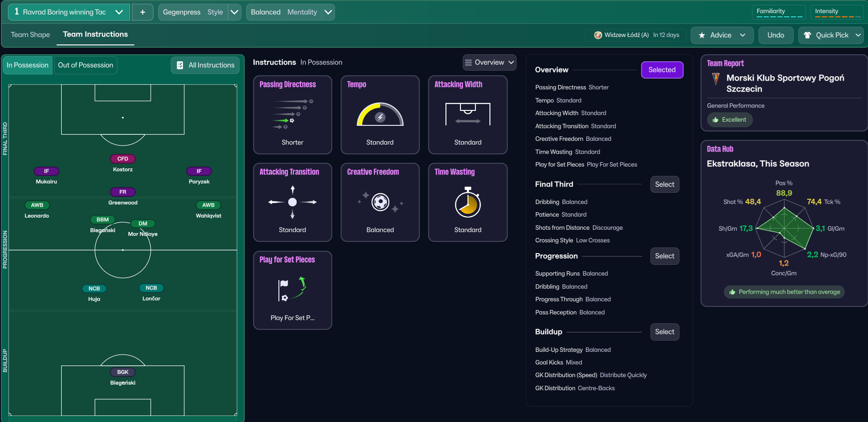
Task: Click the Creative Freedom ball icon
Action: click(x=380, y=202)
